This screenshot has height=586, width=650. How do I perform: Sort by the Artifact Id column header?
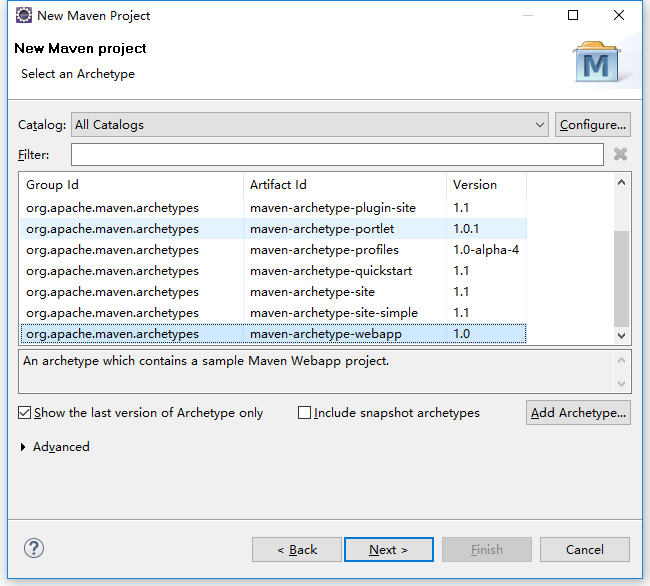tap(345, 185)
